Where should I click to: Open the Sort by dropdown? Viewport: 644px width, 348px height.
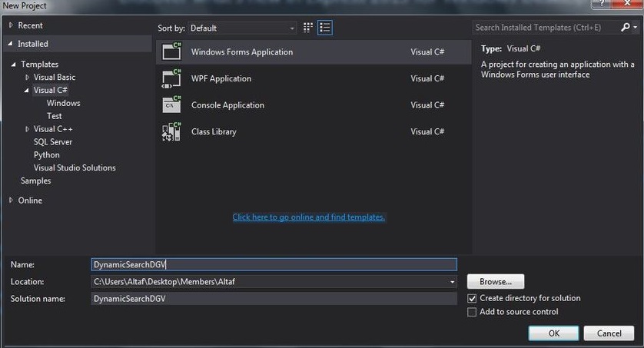coord(242,28)
